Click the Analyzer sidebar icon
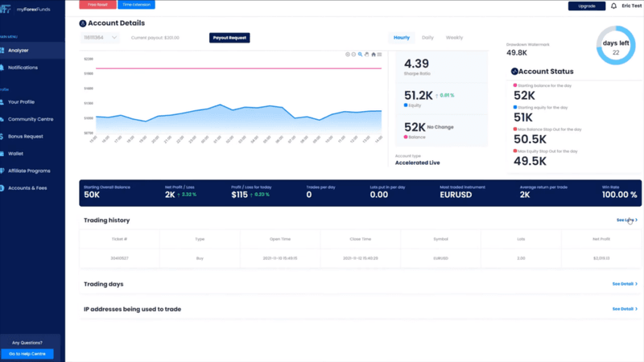644x362 pixels. click(x=2, y=50)
